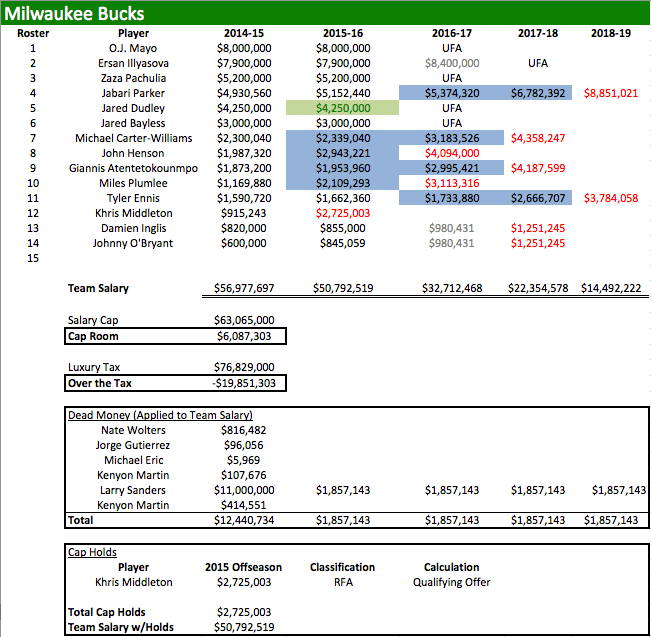Click Michael Carter-Williams' $4,358,247 cell
This screenshot has height=637, width=651.
pyautogui.click(x=538, y=138)
